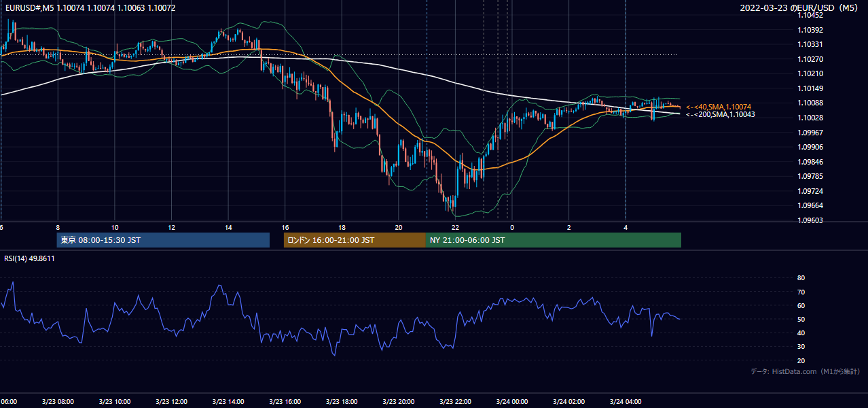
Task: Click hour label 18 under price chart
Action: (x=342, y=228)
